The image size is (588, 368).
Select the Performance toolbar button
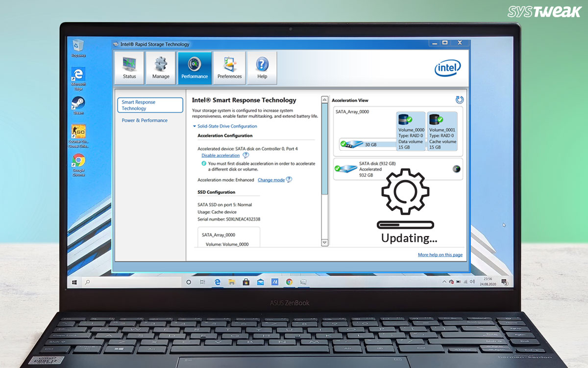coord(195,68)
